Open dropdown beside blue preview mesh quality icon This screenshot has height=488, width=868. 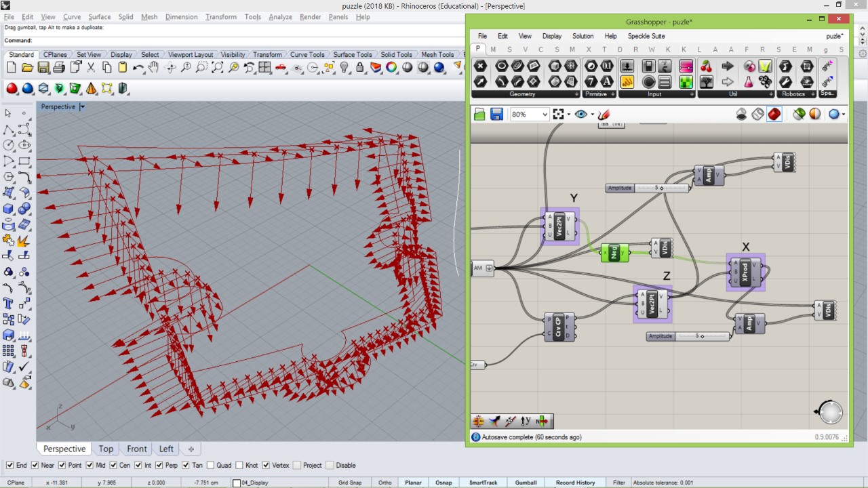(x=844, y=115)
